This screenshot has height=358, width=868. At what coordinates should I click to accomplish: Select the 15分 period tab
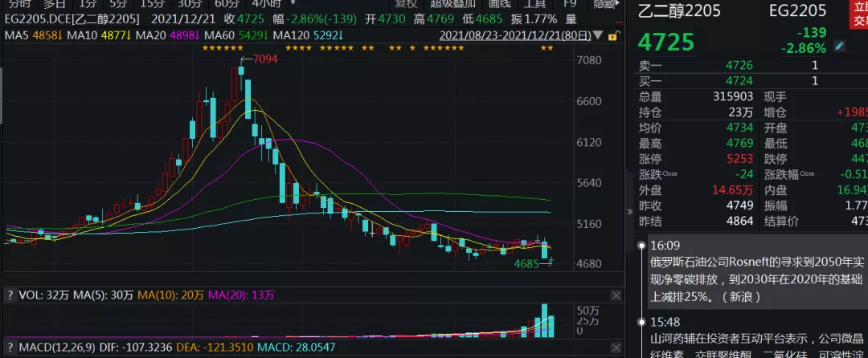click(152, 4)
